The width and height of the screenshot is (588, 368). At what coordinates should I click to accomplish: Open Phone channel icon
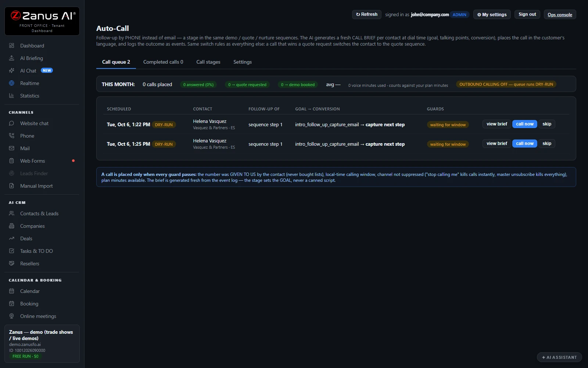point(11,136)
